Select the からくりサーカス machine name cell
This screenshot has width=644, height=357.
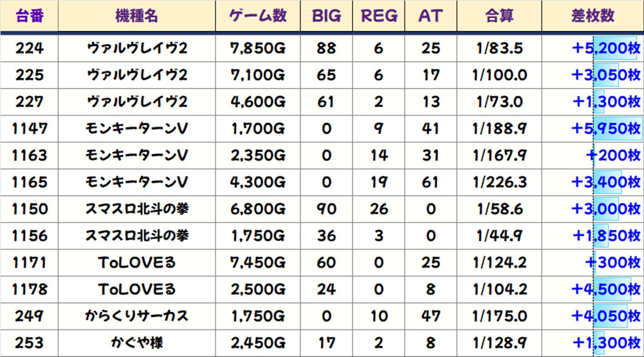click(136, 316)
